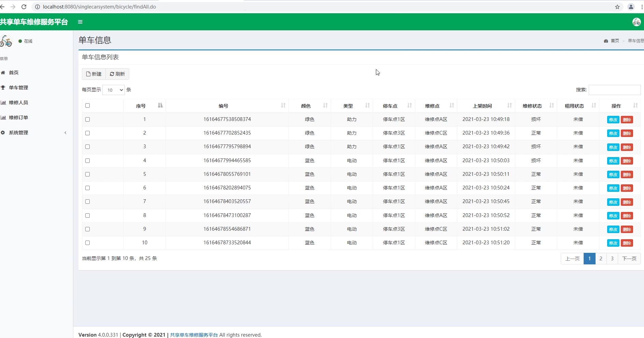Click the 新建 button

pyautogui.click(x=94, y=74)
